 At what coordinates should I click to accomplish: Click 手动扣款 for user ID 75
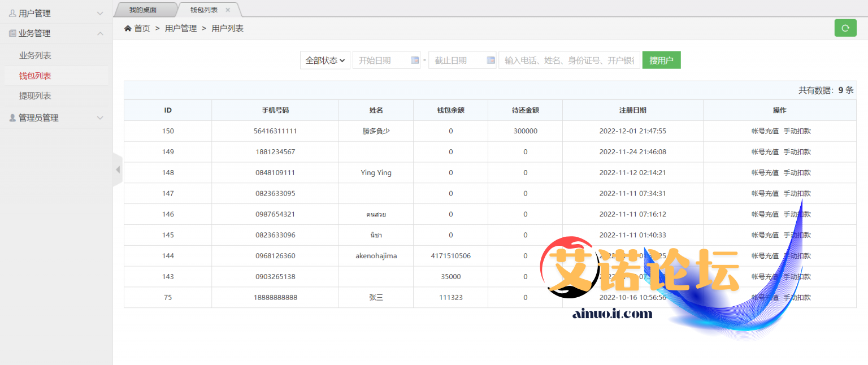797,297
